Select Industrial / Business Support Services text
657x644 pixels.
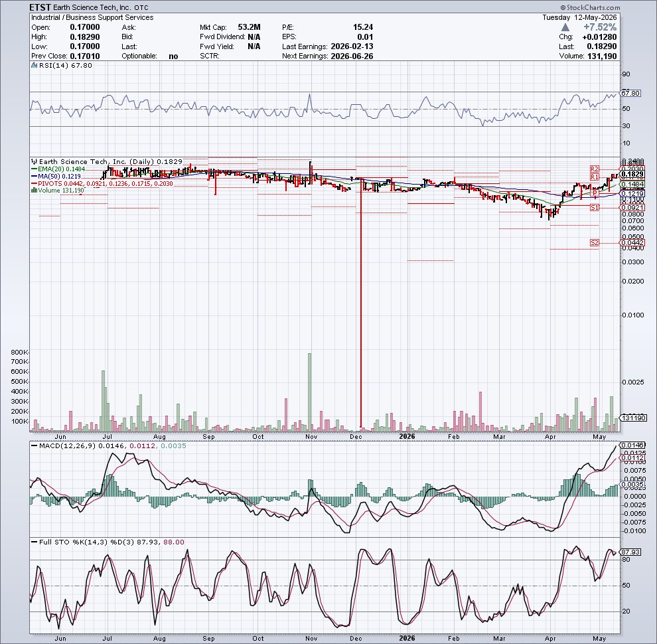click(x=92, y=17)
